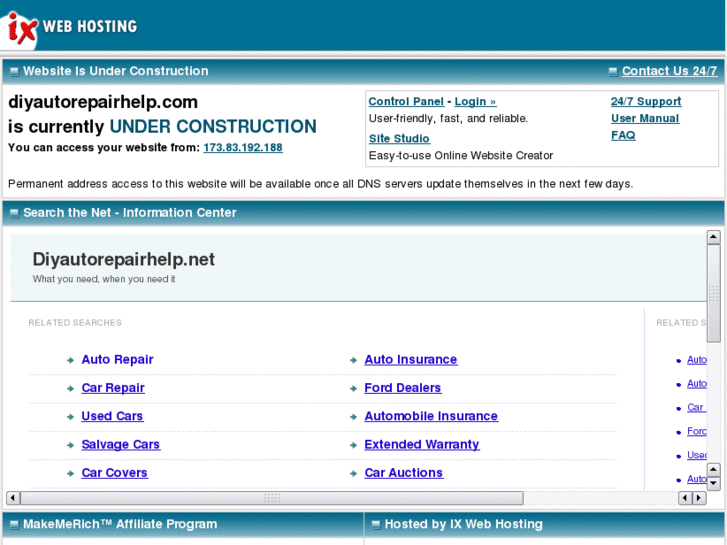Image resolution: width=727 pixels, height=545 pixels.
Task: Click the RELATED SEARCHES label above Auto Repair
Action: point(75,323)
